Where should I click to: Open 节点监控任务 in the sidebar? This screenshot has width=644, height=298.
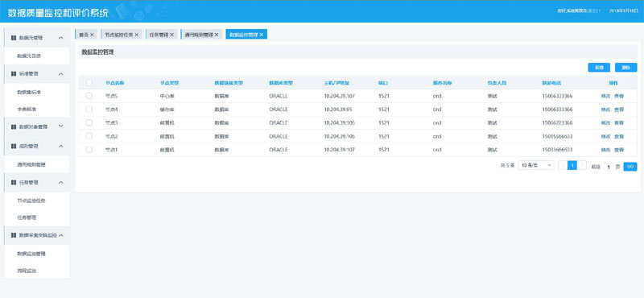(x=31, y=201)
